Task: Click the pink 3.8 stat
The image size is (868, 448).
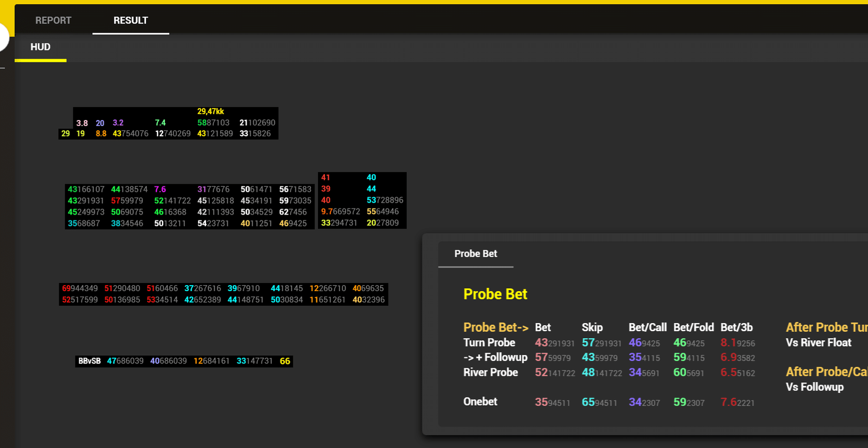Action: (x=82, y=123)
